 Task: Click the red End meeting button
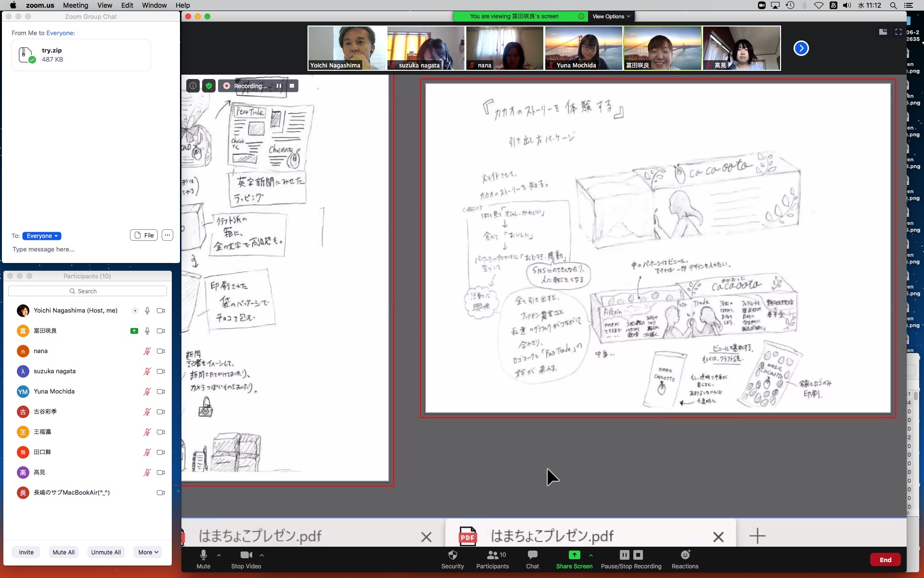[885, 560]
